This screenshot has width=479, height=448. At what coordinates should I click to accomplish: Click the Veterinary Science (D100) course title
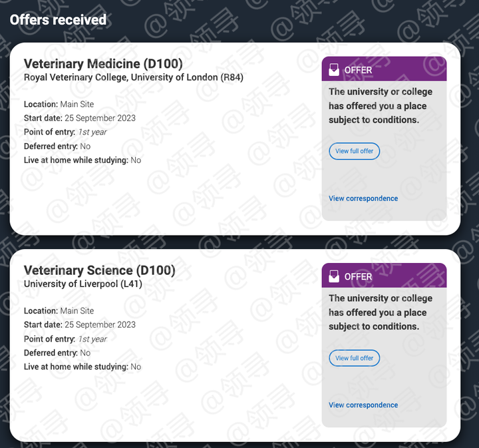(x=99, y=270)
